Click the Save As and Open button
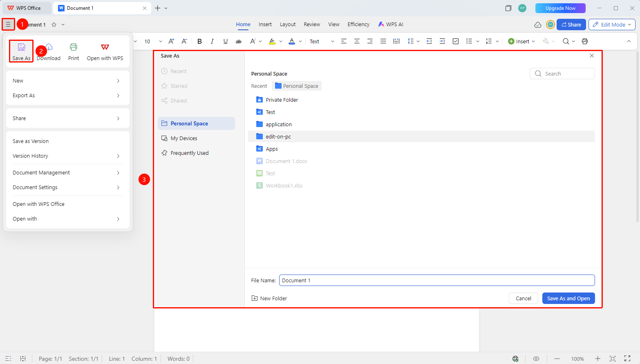The image size is (640, 364). tap(568, 298)
